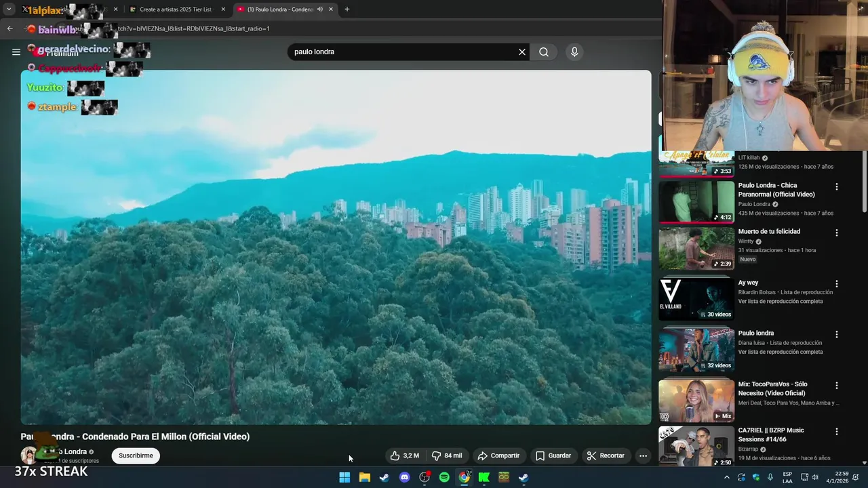
Task: Click the Guardar save button
Action: [553, 455]
